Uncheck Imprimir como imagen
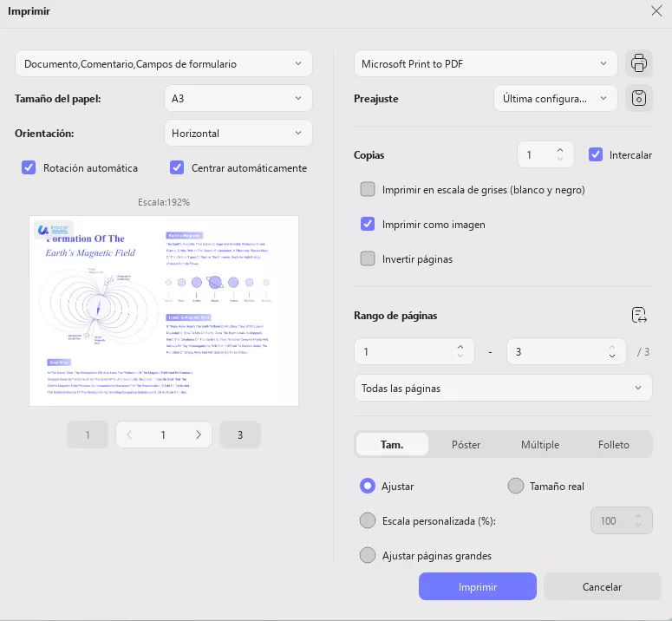The height and width of the screenshot is (621, 672). [x=368, y=224]
